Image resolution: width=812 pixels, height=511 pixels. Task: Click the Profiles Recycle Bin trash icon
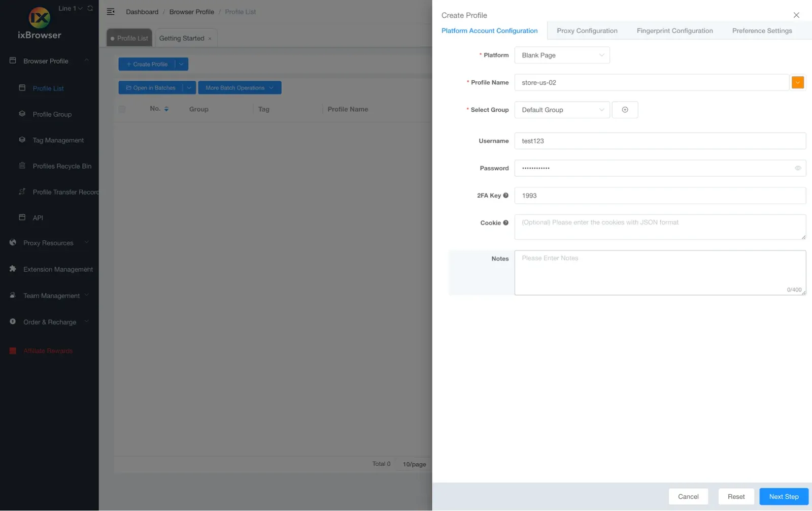(x=22, y=166)
